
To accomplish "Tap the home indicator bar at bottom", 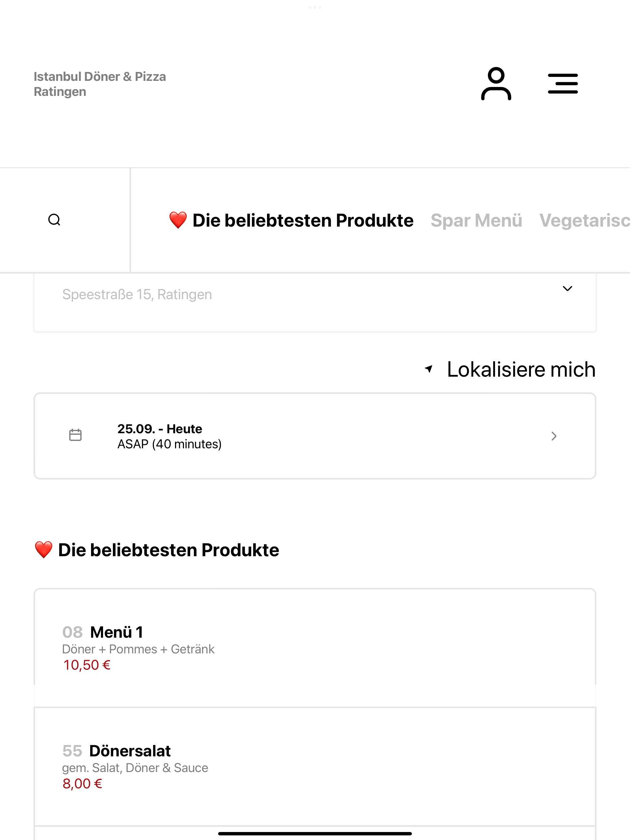I will 315,834.
